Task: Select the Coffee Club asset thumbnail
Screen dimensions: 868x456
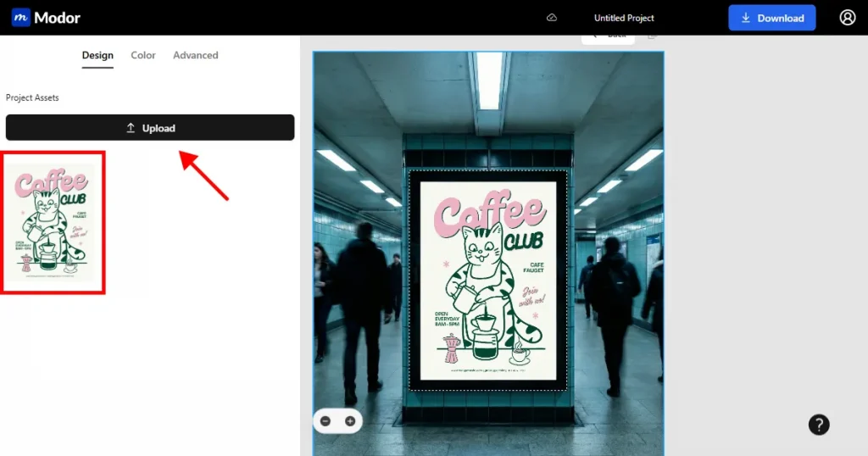Action: click(55, 223)
